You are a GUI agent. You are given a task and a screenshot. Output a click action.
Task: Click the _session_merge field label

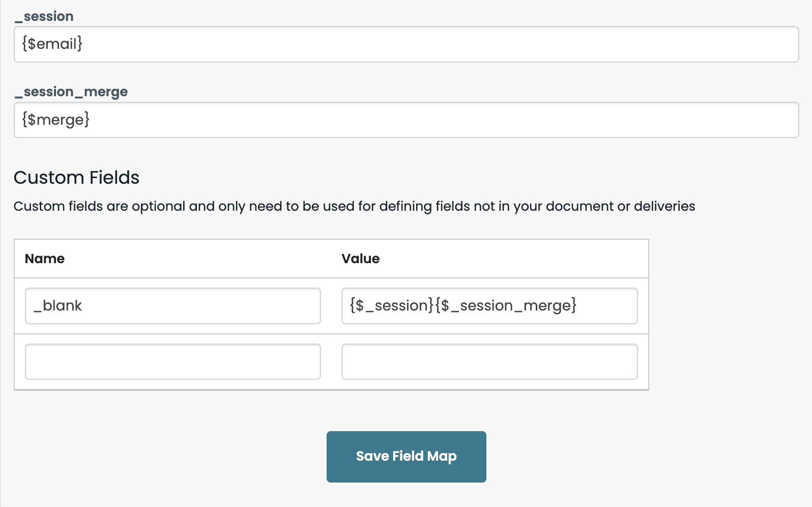coord(71,92)
